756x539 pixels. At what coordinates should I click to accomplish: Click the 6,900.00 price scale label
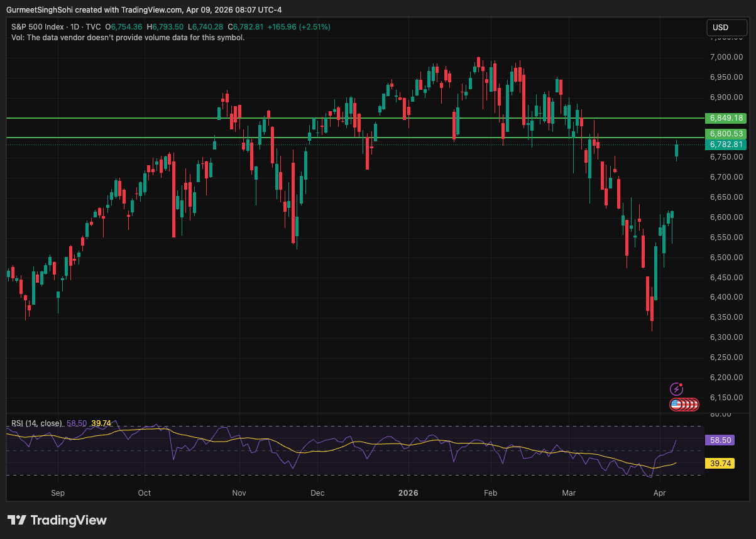coord(726,97)
